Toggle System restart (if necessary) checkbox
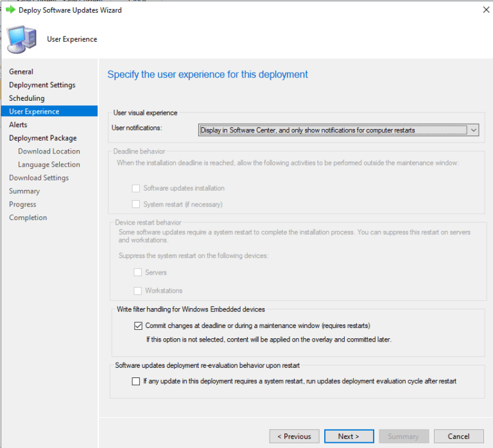The height and width of the screenshot is (448, 493). click(x=136, y=204)
